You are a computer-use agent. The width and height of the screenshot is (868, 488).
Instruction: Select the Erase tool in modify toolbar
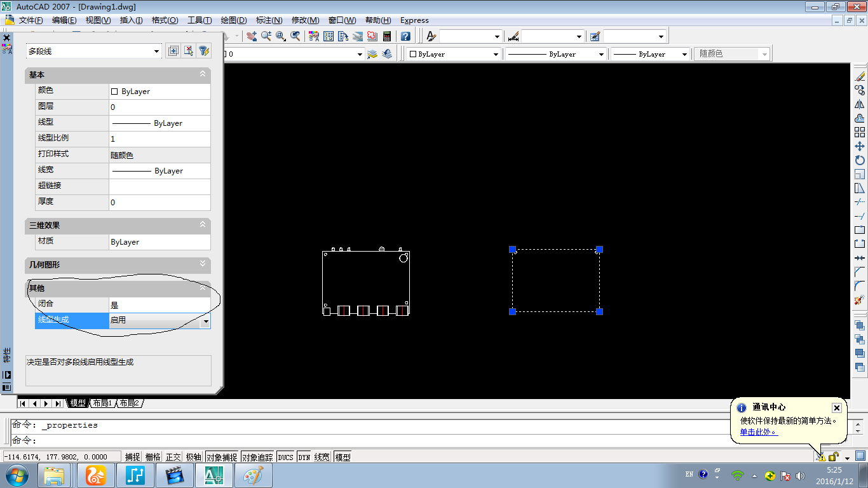click(860, 76)
